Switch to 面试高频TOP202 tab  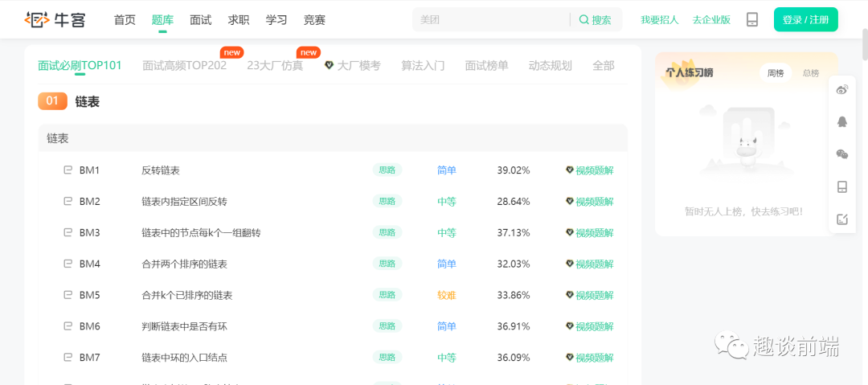point(184,65)
